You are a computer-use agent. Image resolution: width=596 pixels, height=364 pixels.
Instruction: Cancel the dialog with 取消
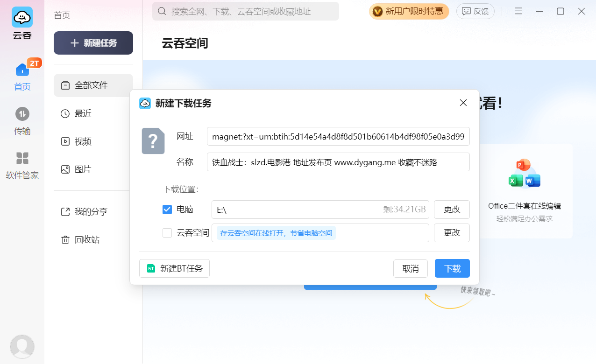click(x=410, y=268)
